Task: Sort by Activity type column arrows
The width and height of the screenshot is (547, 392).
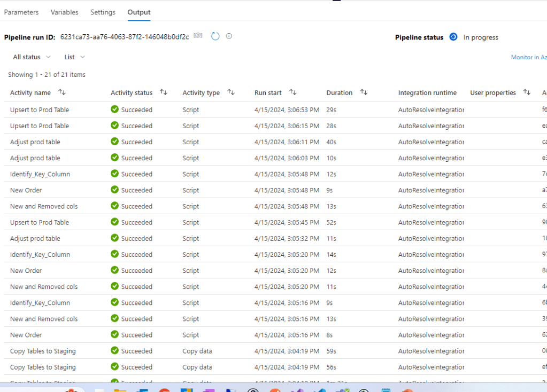Action: tap(231, 92)
